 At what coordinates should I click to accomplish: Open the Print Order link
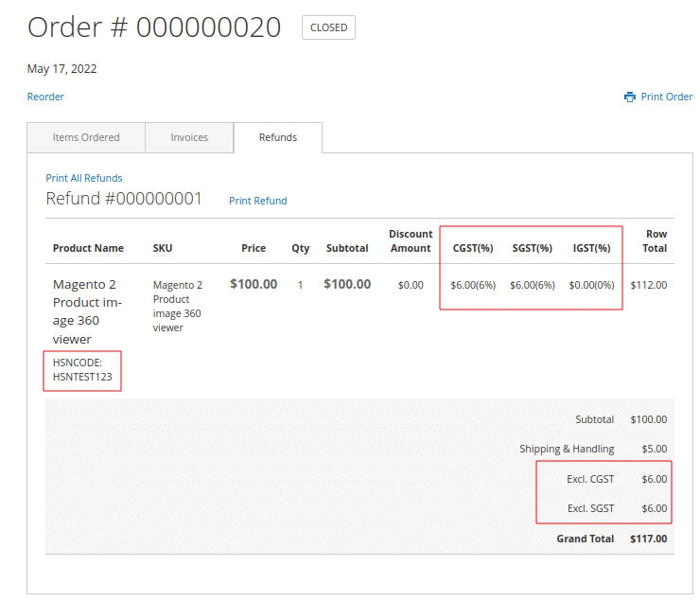(667, 97)
